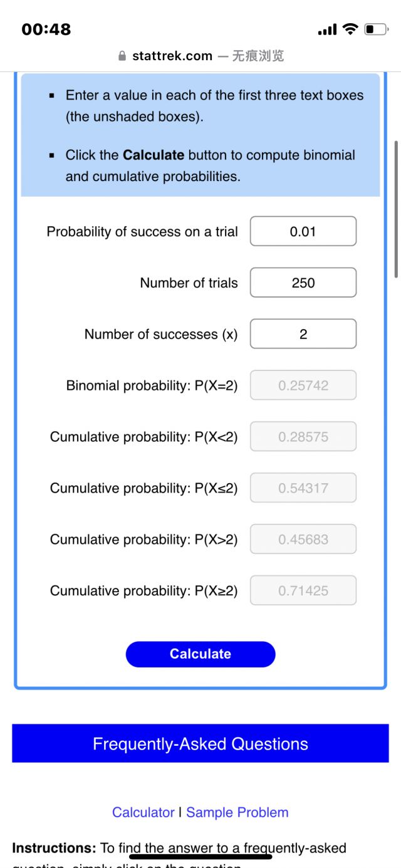The width and height of the screenshot is (401, 868).
Task: Click the P(X≥2) cumulative result box
Action: pos(303,591)
